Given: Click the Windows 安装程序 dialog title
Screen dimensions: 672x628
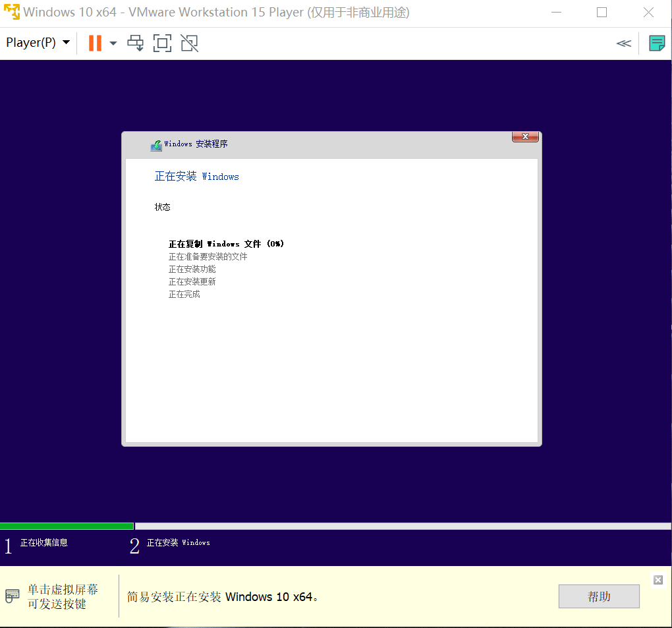Looking at the screenshot, I should 196,144.
